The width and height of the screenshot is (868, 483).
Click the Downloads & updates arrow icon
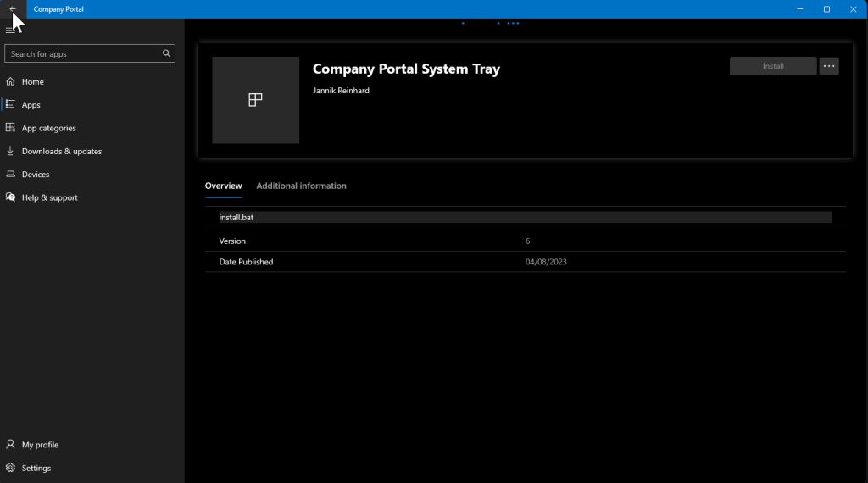click(x=10, y=151)
